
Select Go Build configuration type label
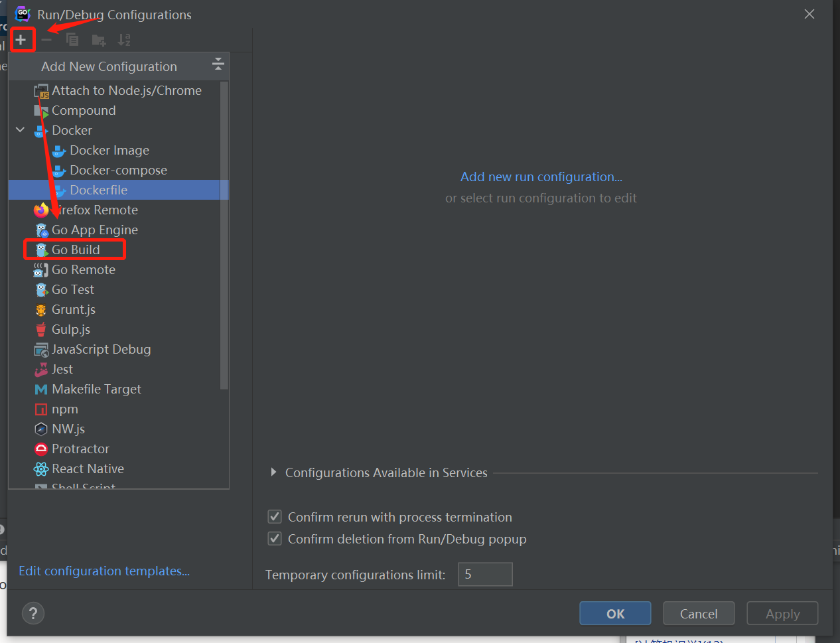click(76, 250)
